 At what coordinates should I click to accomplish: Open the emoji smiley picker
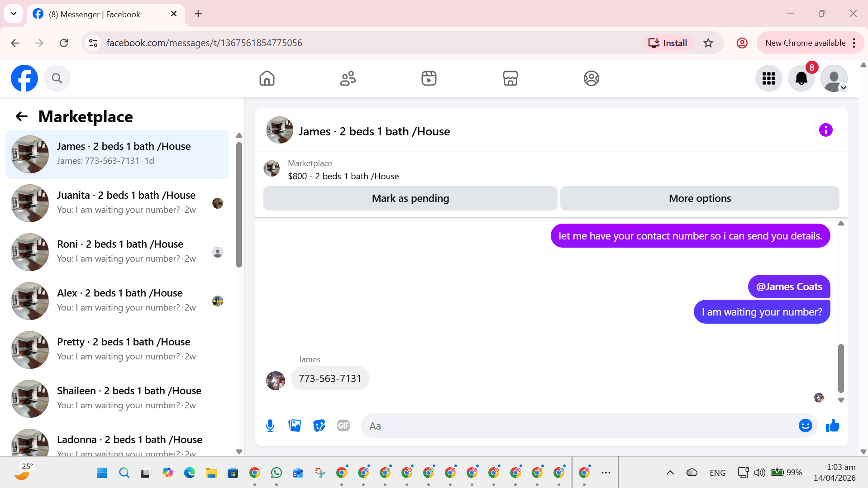[805, 426]
